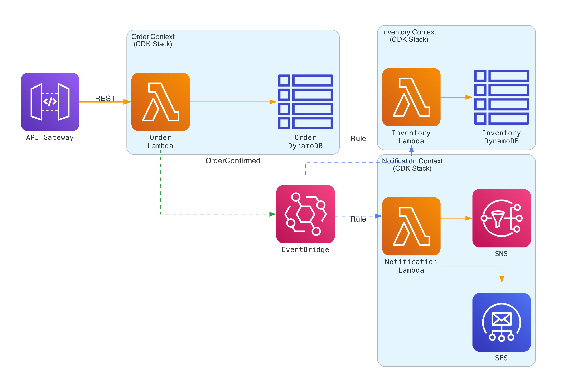Viewport: 561px width, 392px height.
Task: Click the API Gateway icon
Action: tap(50, 102)
